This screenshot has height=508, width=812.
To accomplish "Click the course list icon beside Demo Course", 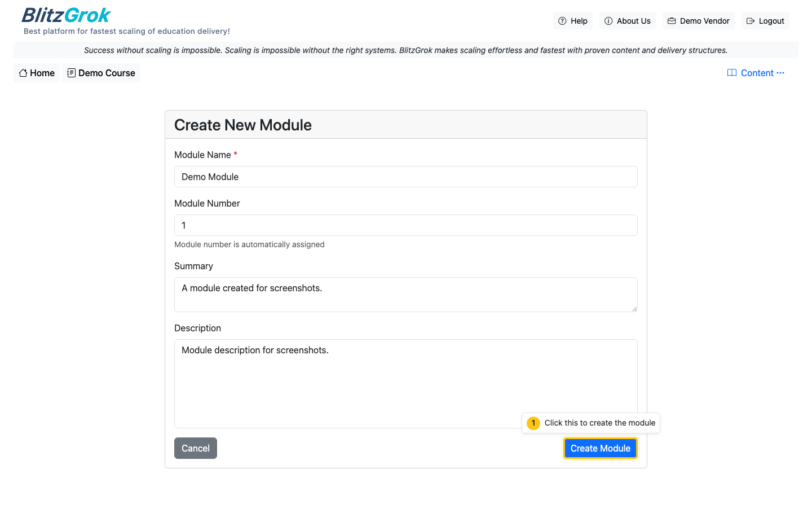I will [70, 73].
